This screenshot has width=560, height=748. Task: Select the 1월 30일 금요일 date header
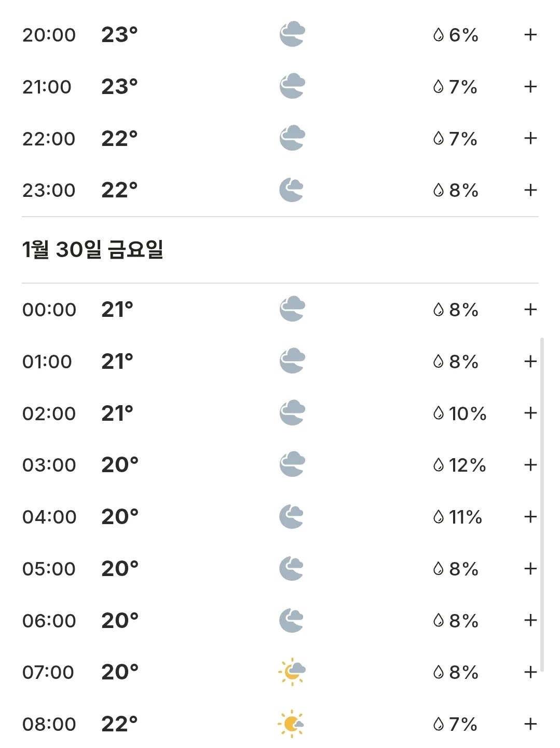93,250
